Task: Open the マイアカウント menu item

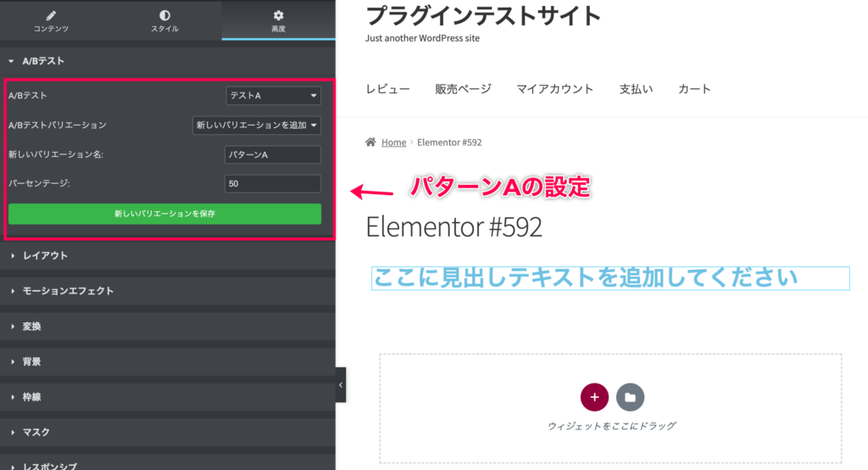Action: [554, 89]
